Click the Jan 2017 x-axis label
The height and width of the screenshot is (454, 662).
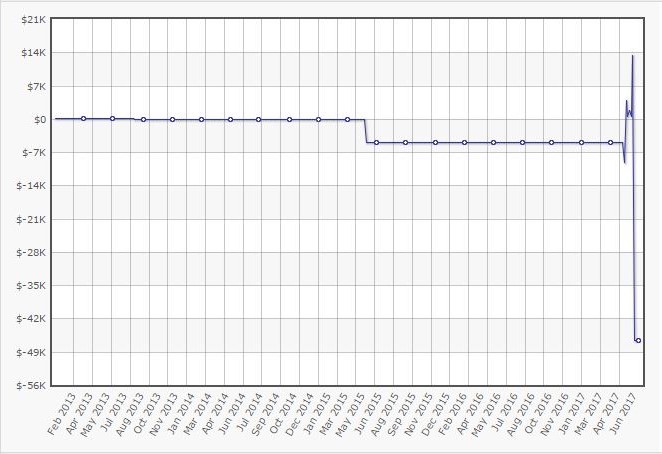coord(572,414)
